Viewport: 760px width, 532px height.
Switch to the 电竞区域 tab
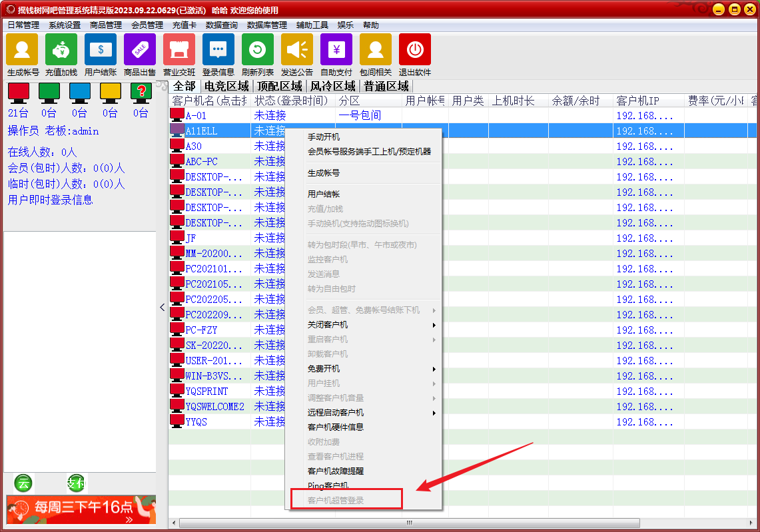226,86
